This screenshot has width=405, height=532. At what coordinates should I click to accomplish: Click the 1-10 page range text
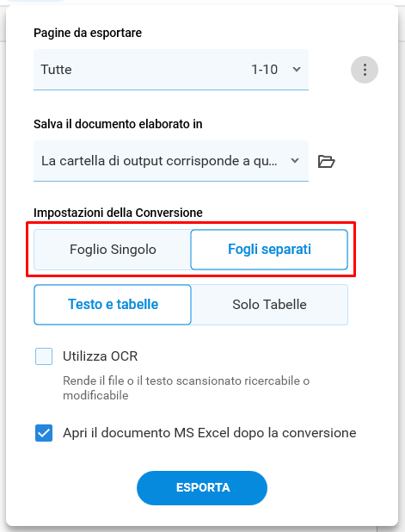click(264, 70)
